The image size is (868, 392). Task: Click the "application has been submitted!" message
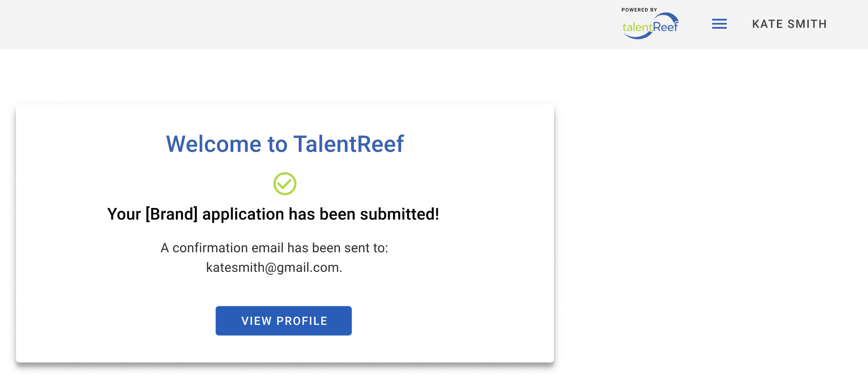(320, 214)
